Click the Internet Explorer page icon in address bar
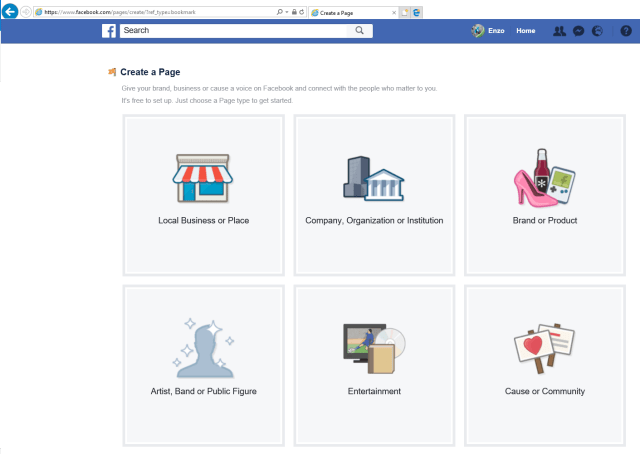 click(x=39, y=12)
